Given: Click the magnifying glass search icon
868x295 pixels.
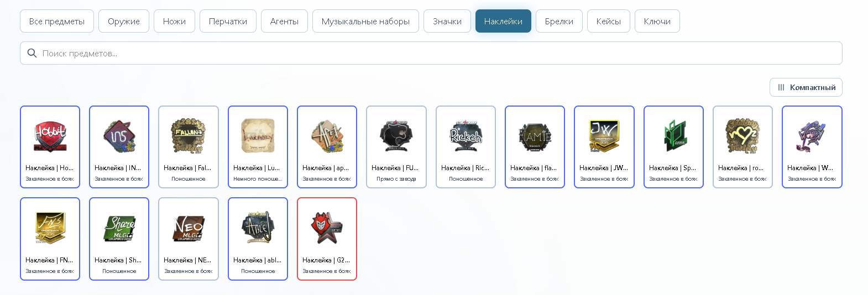Looking at the screenshot, I should point(32,53).
